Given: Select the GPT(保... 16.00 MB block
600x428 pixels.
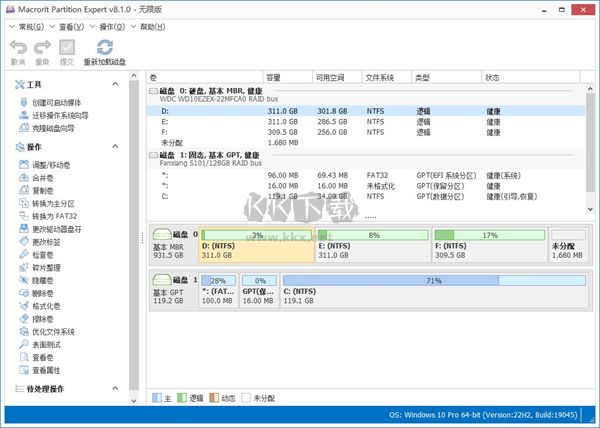Looking at the screenshot, I should (x=259, y=290).
